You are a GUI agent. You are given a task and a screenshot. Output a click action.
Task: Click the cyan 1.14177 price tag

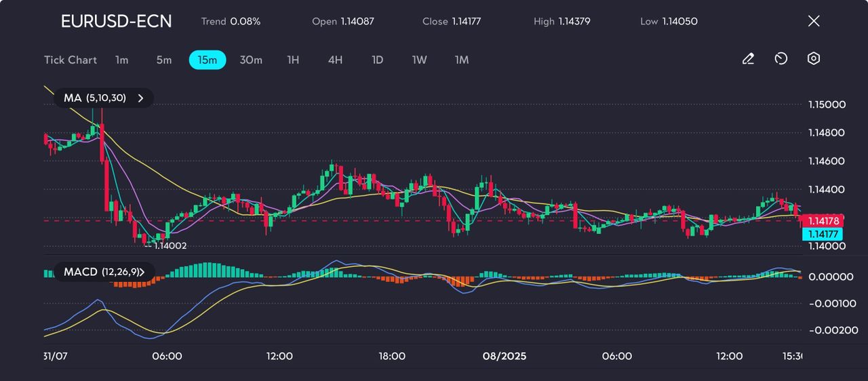tap(822, 234)
